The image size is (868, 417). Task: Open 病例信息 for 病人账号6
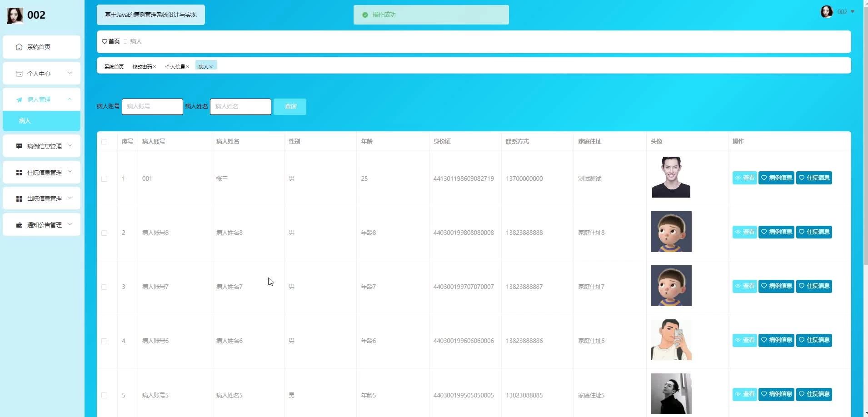pyautogui.click(x=776, y=340)
